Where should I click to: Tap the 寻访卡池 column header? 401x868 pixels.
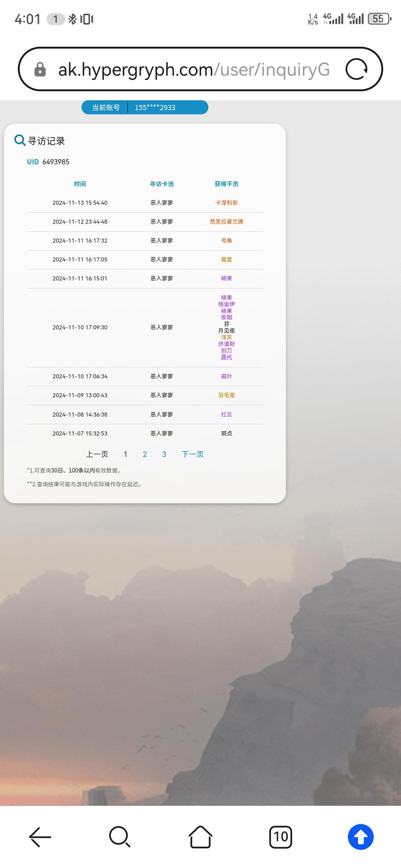tap(162, 184)
